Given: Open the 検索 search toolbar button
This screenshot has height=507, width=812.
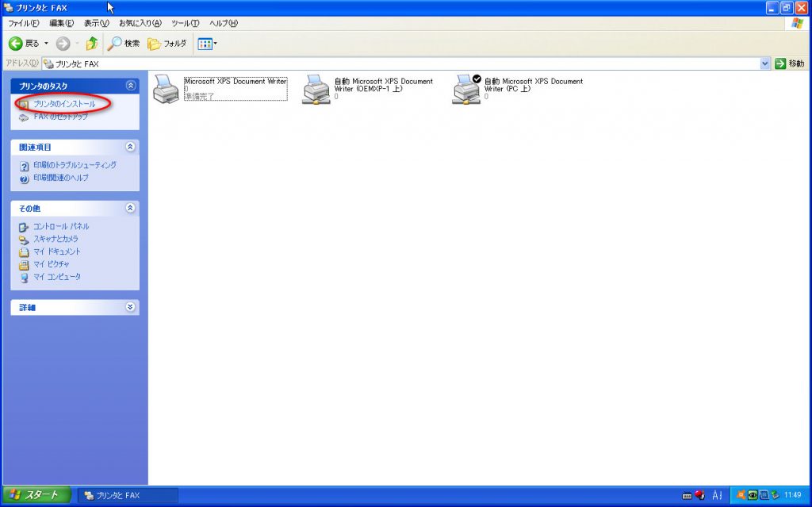Looking at the screenshot, I should (x=124, y=44).
